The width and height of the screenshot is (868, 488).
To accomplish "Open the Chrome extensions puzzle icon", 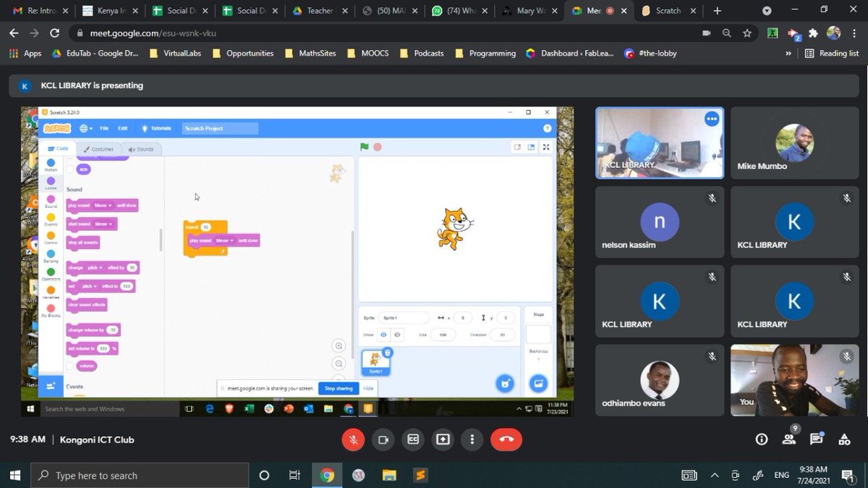I will coord(813,33).
